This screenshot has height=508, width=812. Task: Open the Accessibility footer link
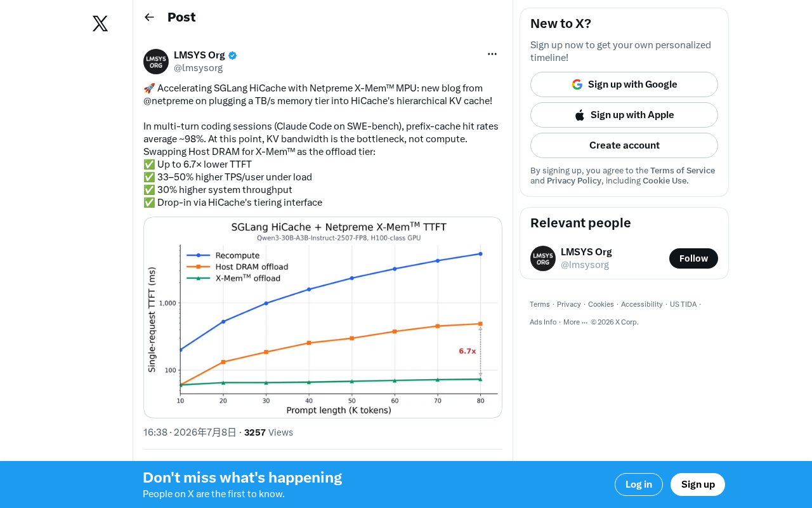[x=642, y=304]
